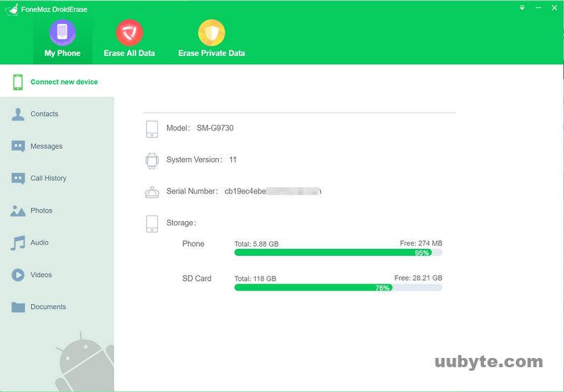Viewport: 564px width, 392px height.
Task: Click the purple My Phone icon
Action: (x=62, y=33)
